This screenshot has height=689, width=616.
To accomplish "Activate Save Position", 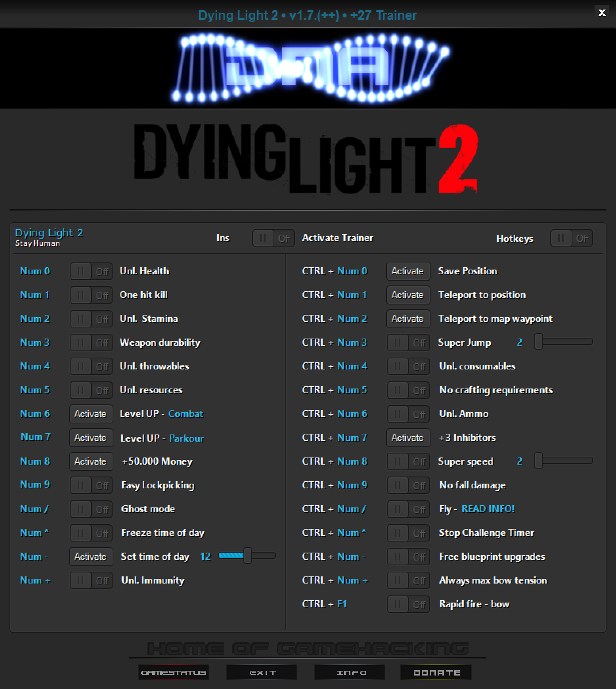I will (408, 271).
